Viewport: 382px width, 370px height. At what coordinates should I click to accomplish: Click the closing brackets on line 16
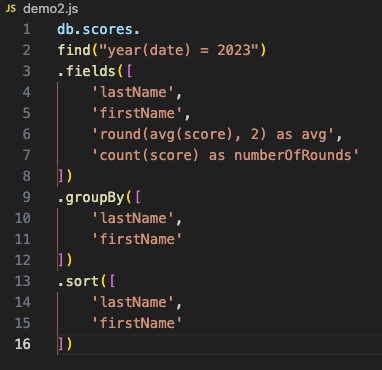pyautogui.click(x=65, y=344)
